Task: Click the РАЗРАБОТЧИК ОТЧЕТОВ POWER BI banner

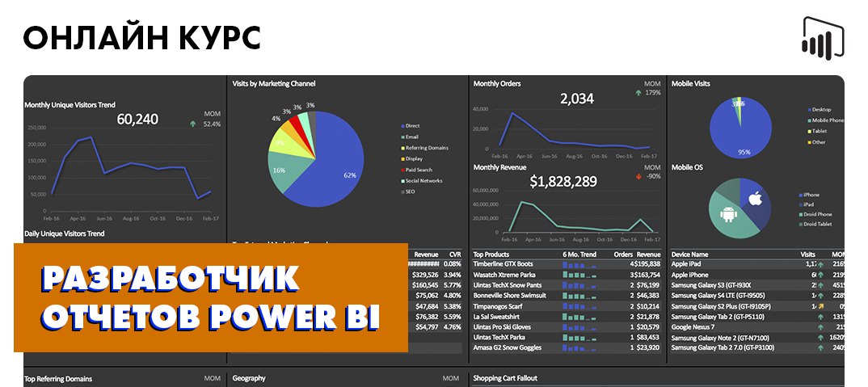Action: click(211, 297)
